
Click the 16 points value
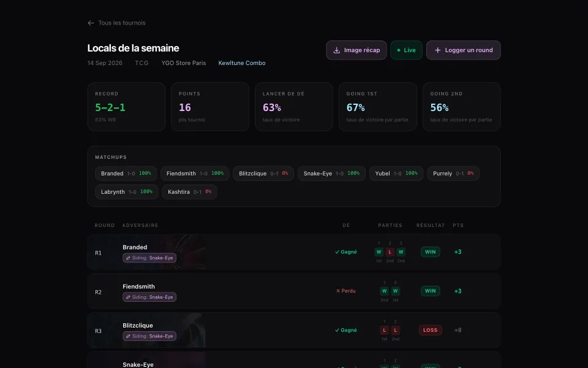click(185, 108)
